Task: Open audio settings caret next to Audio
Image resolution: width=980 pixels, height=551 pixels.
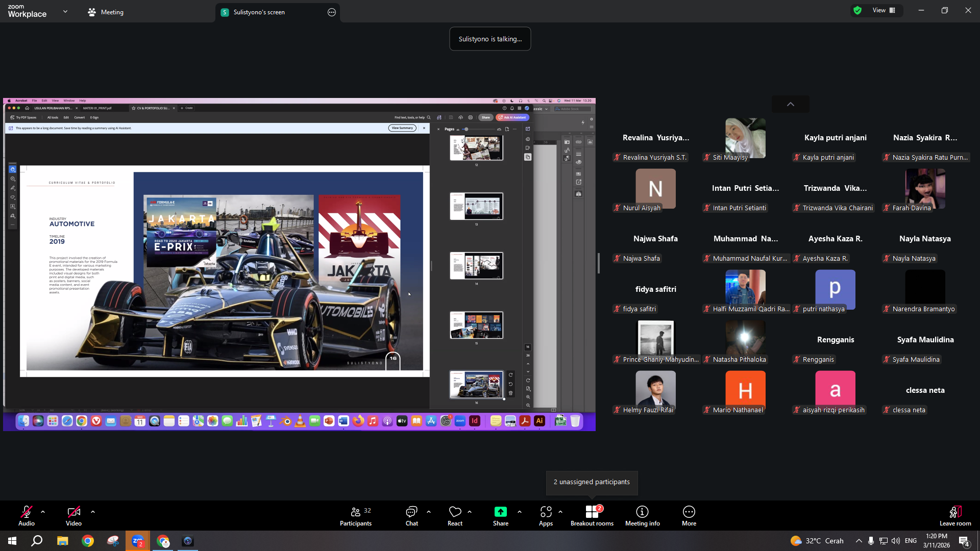Action: click(x=43, y=512)
